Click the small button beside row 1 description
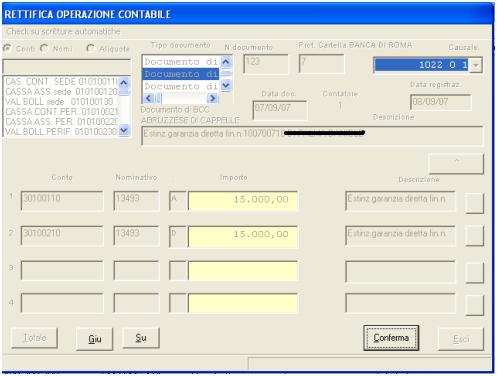 click(x=474, y=203)
